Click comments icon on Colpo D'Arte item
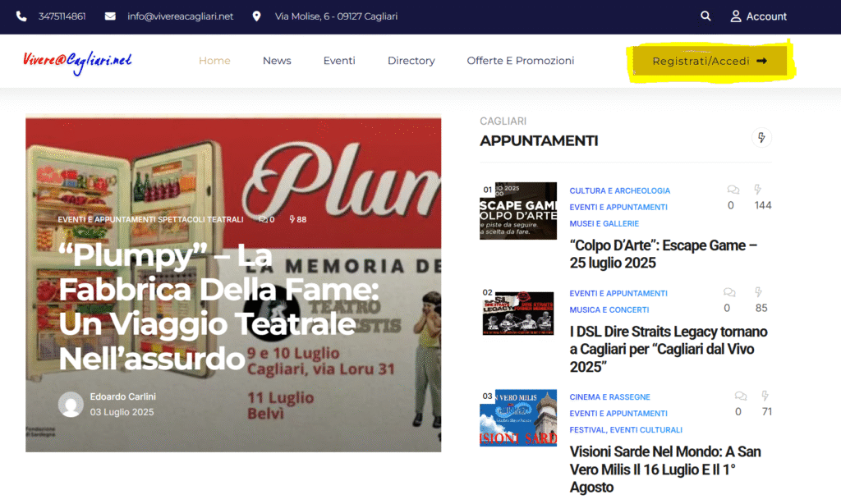The image size is (841, 504). pyautogui.click(x=733, y=190)
